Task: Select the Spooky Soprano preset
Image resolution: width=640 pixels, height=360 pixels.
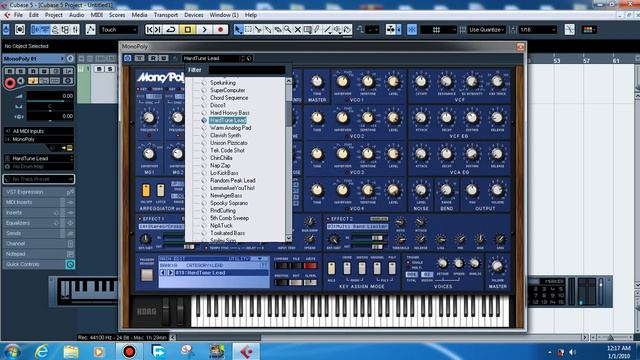Action: point(229,203)
